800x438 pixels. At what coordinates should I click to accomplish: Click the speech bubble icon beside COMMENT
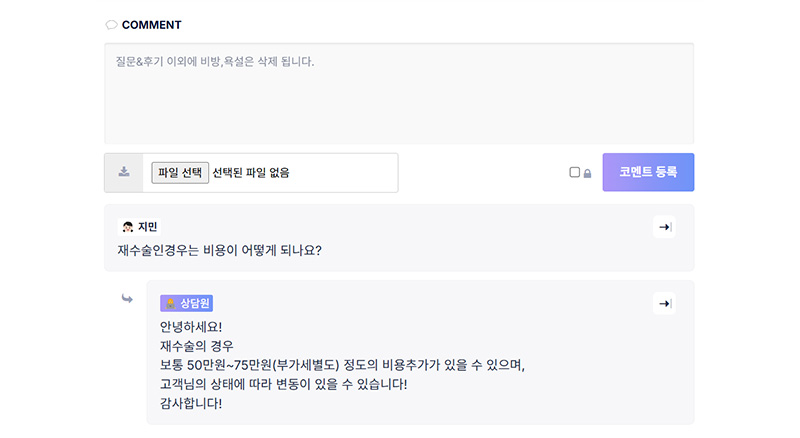click(111, 25)
